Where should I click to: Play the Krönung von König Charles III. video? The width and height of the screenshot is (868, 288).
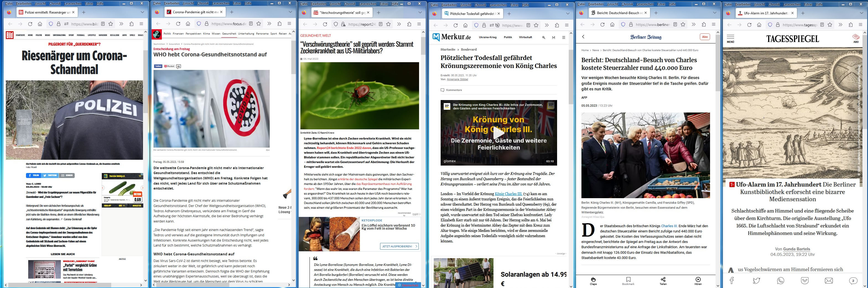pos(499,133)
